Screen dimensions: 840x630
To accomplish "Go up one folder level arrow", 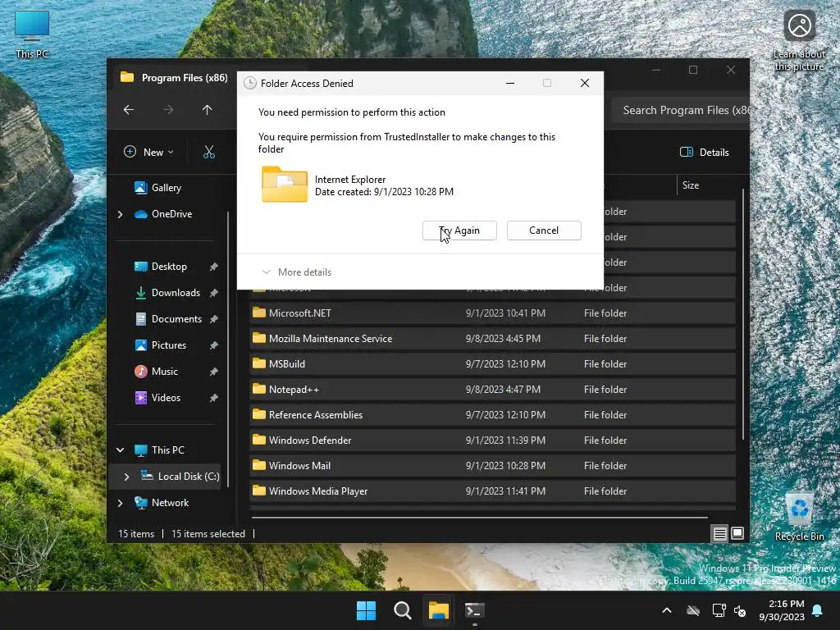I will pos(208,110).
